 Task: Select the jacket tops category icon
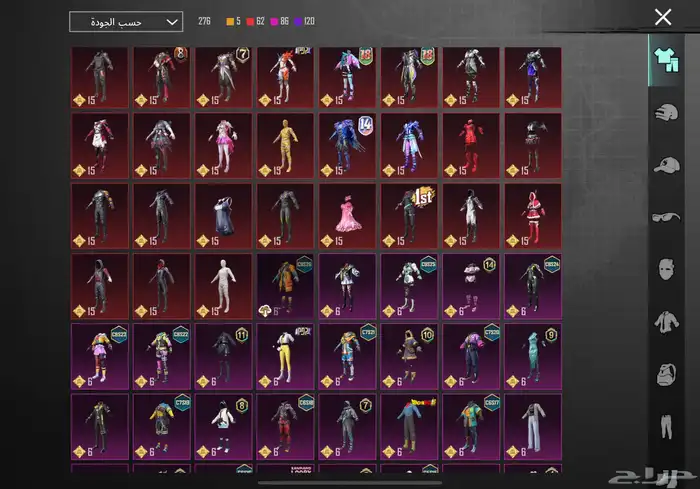pyautogui.click(x=664, y=322)
